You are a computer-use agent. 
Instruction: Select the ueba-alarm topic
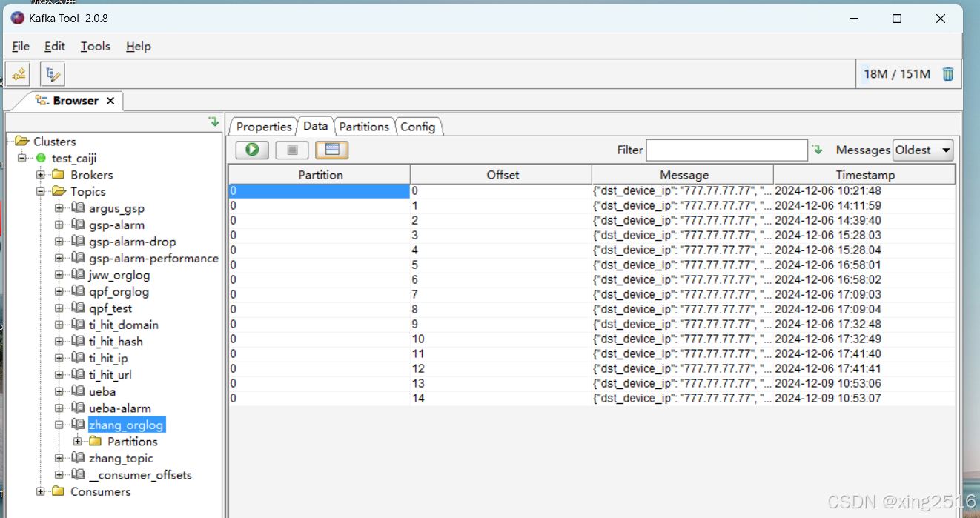120,408
